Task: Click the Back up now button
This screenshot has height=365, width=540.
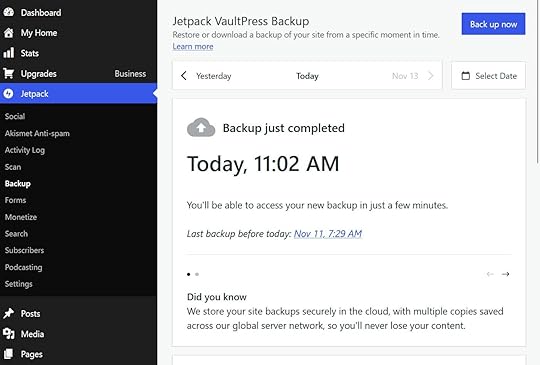Action: click(x=493, y=24)
